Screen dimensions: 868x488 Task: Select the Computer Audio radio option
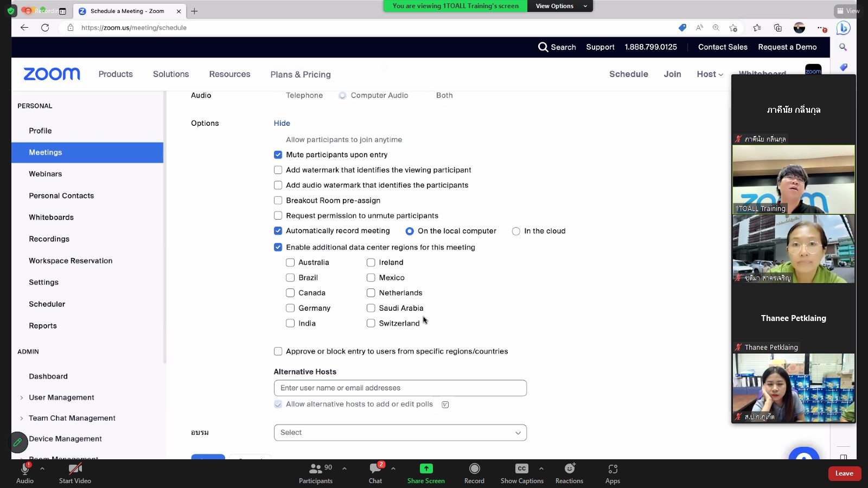pyautogui.click(x=342, y=95)
